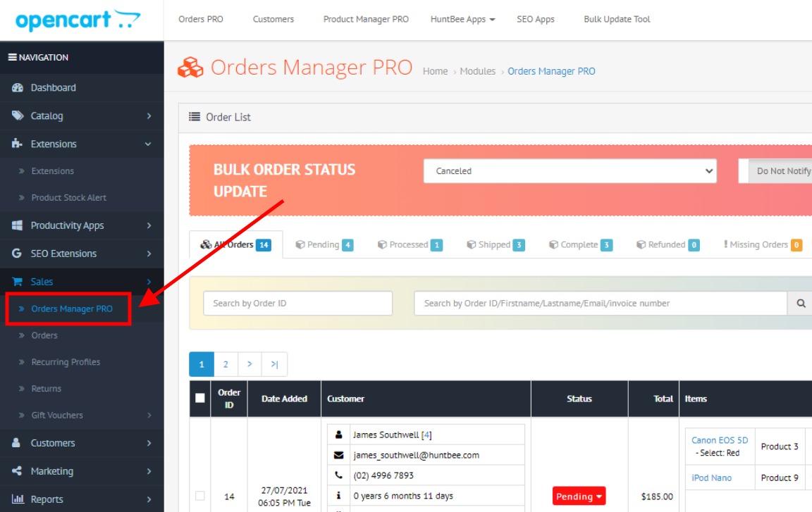Click the search magnifier button
The image size is (812, 512).
tap(801, 303)
